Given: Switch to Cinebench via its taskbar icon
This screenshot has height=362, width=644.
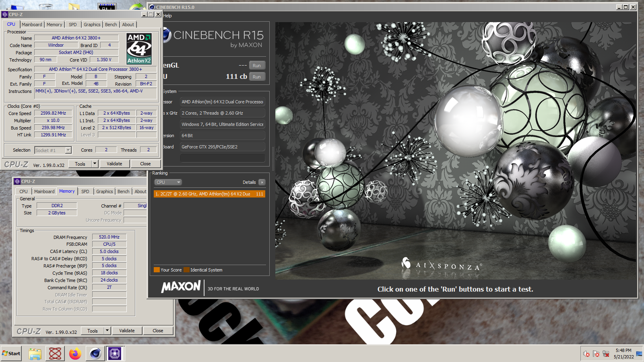Looking at the screenshot, I should 95,354.
